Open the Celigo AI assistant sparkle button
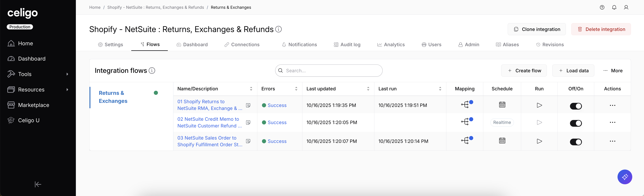Image resolution: width=644 pixels, height=196 pixels. coord(625,177)
